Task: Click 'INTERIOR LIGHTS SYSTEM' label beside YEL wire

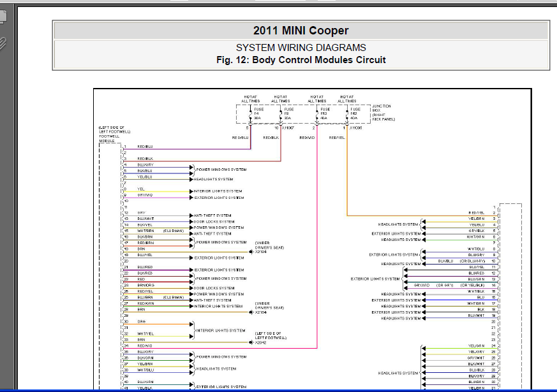Action: pos(218,191)
